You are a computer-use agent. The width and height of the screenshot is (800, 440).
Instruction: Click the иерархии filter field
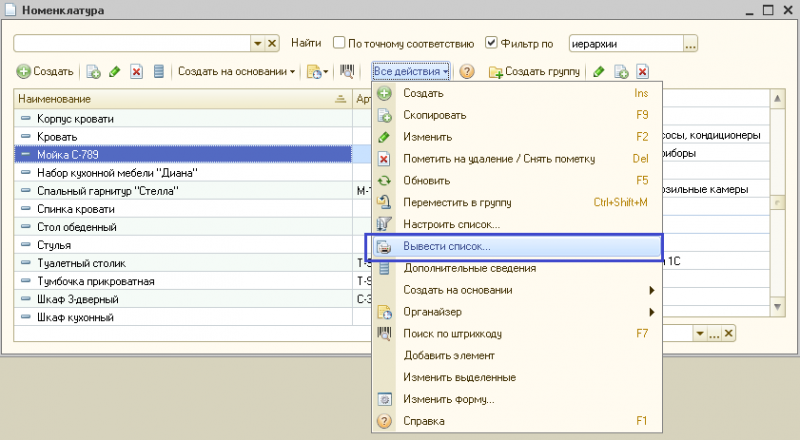point(626,43)
